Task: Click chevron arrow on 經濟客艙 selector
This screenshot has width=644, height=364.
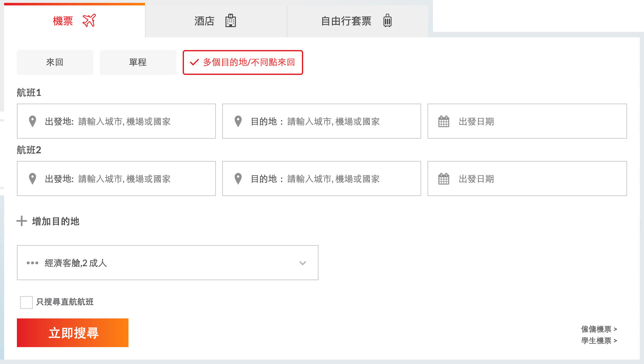Action: pos(303,263)
